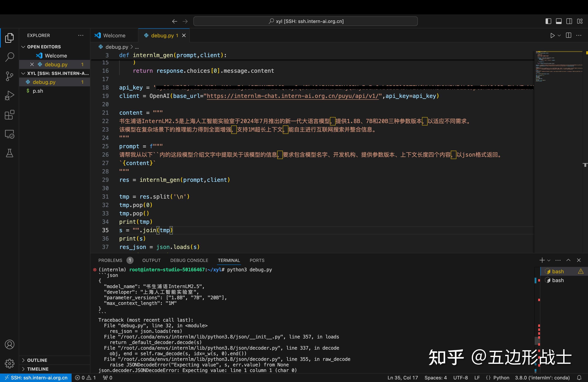Click the warning icon on bash terminal

tap(581, 272)
